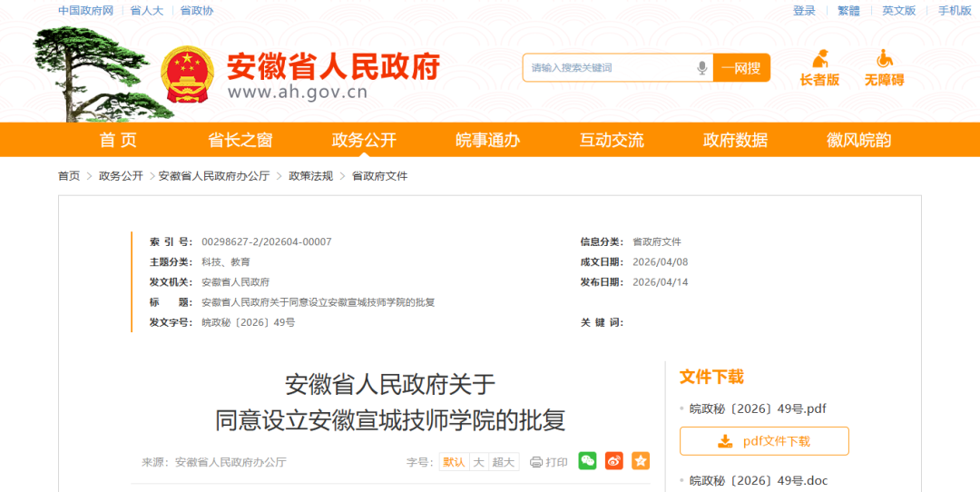Download via the pdf文件下载 button
The image size is (980, 492).
click(x=764, y=441)
